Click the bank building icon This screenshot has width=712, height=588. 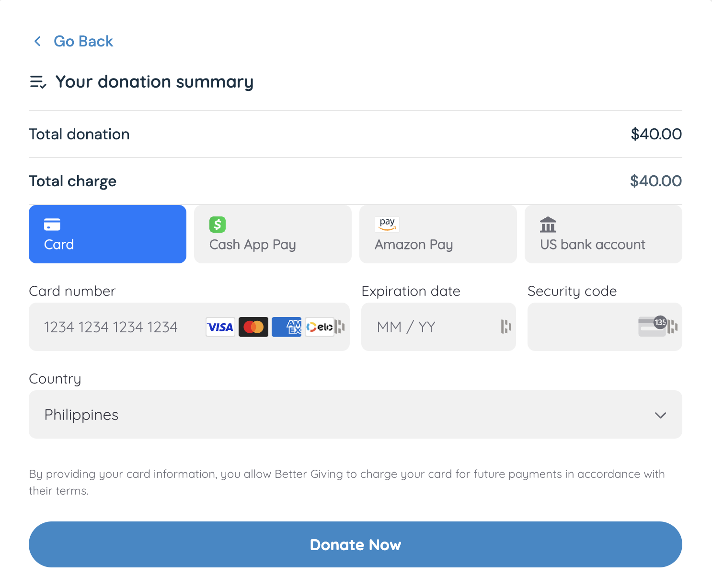coord(548,224)
